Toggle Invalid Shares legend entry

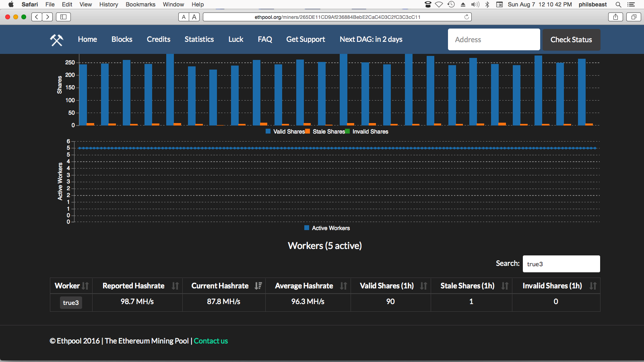pos(367,132)
